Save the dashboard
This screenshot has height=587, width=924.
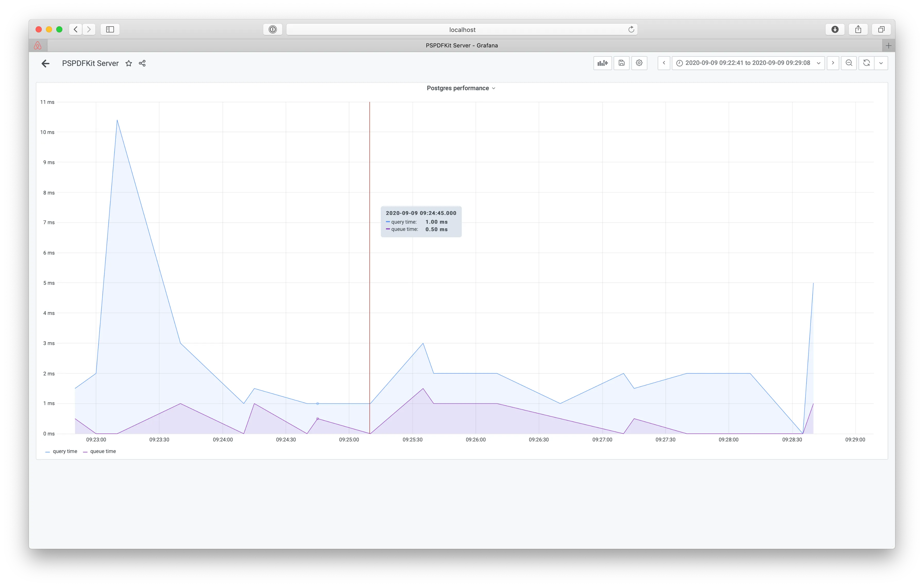(621, 63)
